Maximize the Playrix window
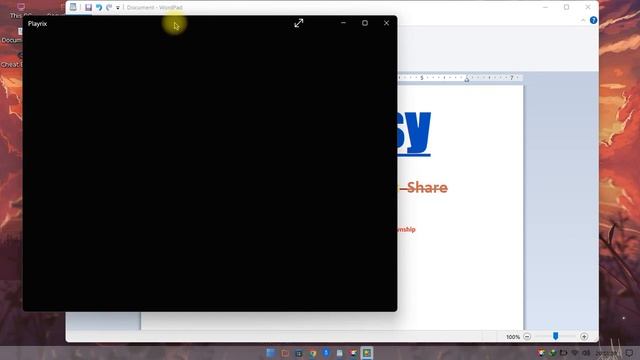 click(x=365, y=23)
